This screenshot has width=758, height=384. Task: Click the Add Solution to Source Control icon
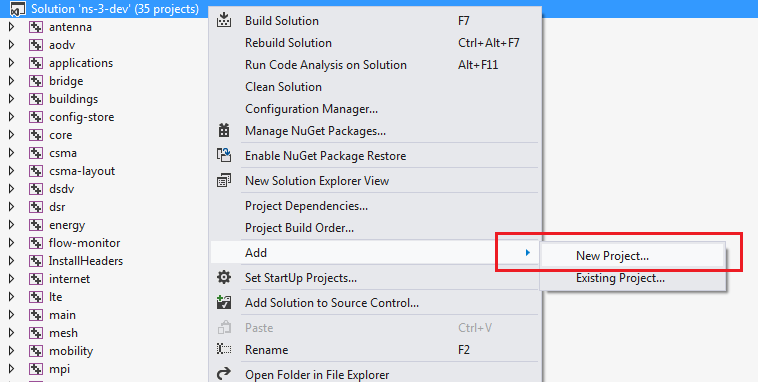[x=224, y=303]
